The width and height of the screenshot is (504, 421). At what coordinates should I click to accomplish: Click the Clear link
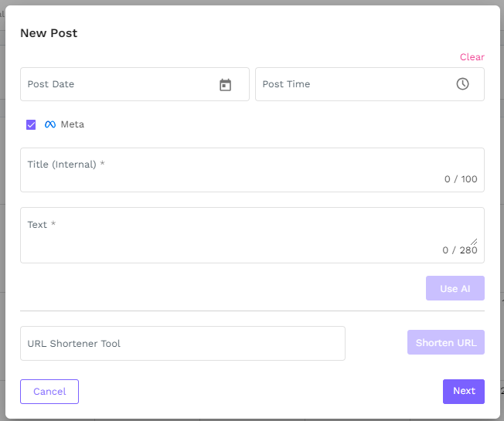[x=472, y=57]
